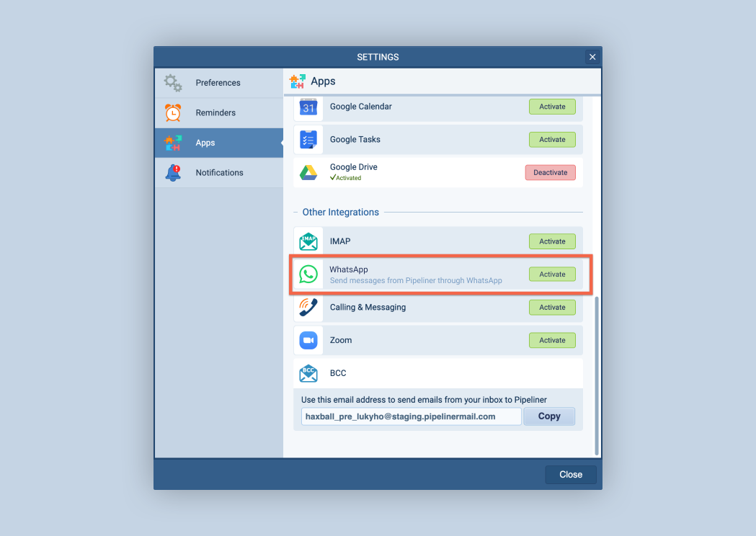The image size is (756, 536).
Task: Activate Google Tasks integration
Action: [x=552, y=140]
